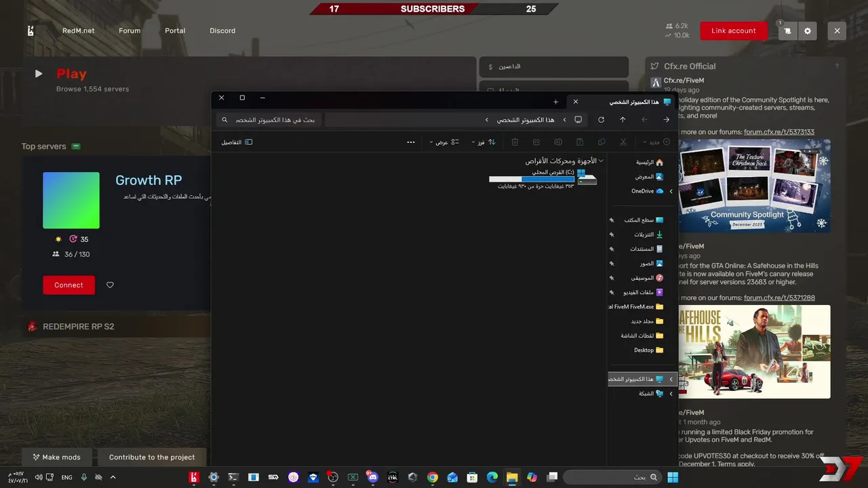Click the search magnifier icon in Explorer
This screenshot has height=488, width=868.
click(x=225, y=120)
